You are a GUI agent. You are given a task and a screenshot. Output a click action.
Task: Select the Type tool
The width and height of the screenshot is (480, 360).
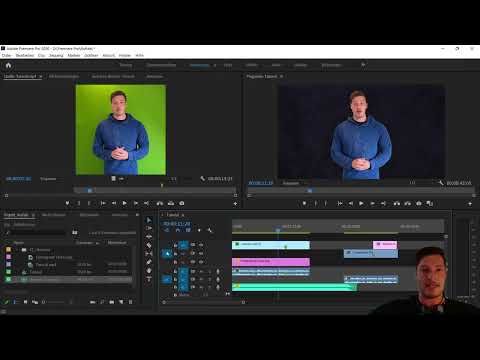tap(149, 279)
